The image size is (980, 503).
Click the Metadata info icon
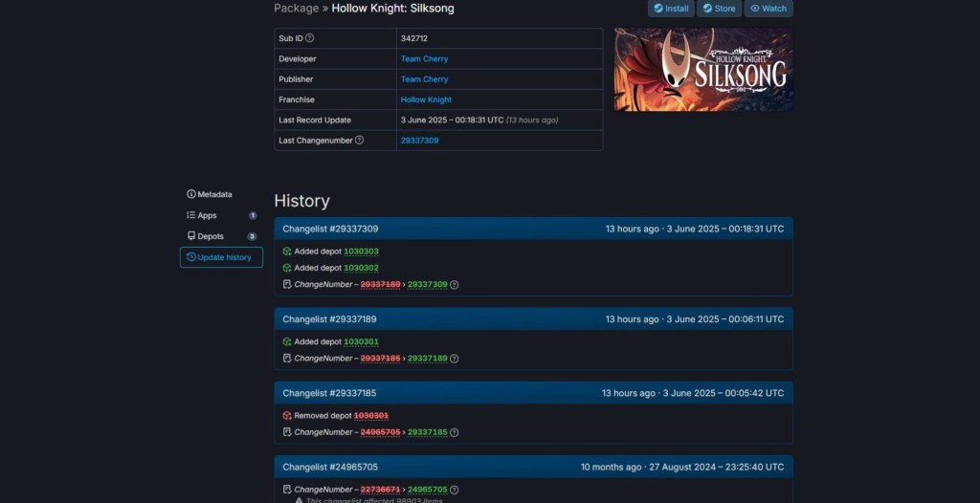click(191, 194)
